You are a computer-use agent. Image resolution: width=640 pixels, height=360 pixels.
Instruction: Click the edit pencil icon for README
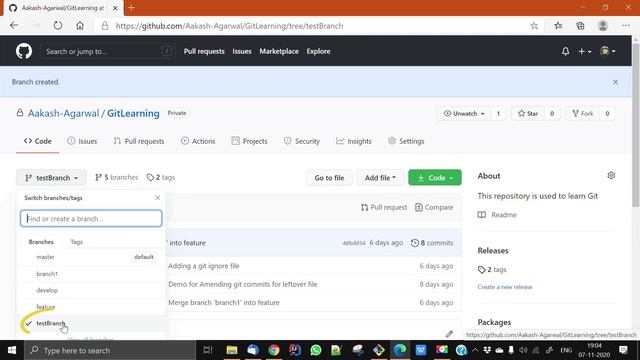tap(449, 334)
